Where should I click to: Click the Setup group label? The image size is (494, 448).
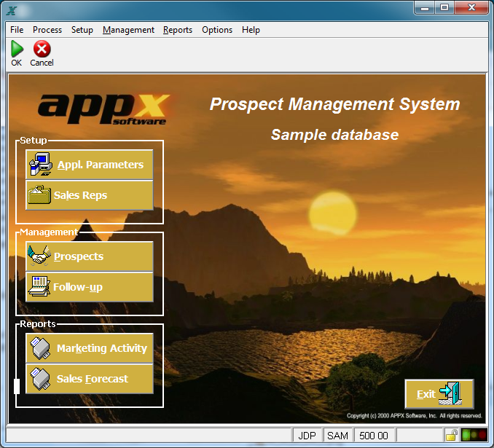click(33, 140)
